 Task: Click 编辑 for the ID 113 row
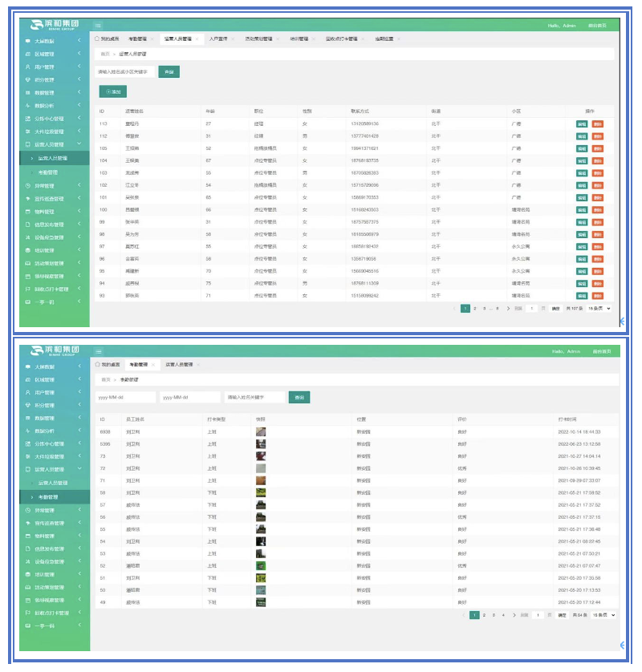[x=582, y=123]
